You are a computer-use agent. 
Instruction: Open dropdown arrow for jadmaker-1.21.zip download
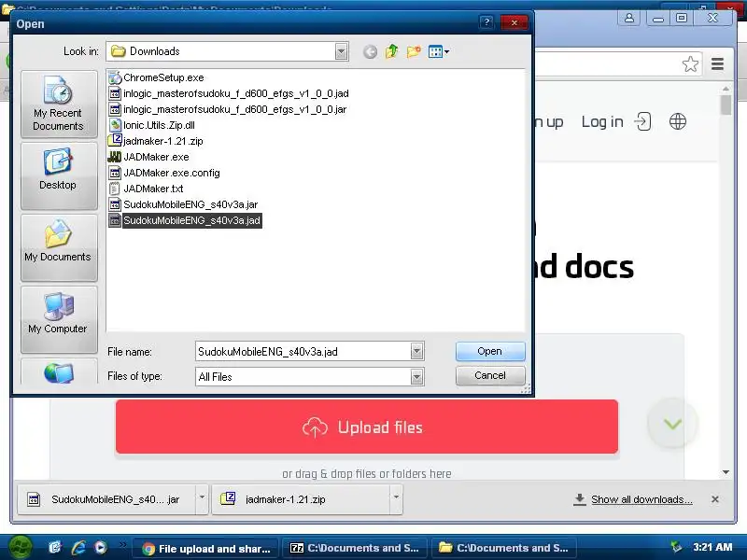click(396, 498)
